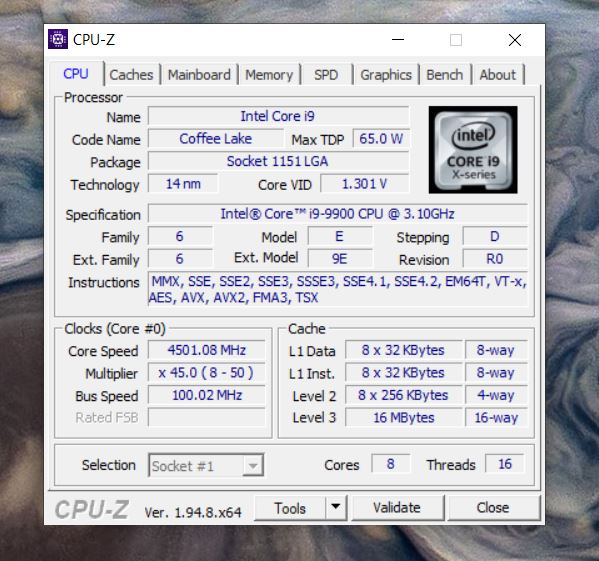Click the version text 'Ver. 1.94.8.x64'
This screenshot has height=561, width=599.
tap(193, 512)
